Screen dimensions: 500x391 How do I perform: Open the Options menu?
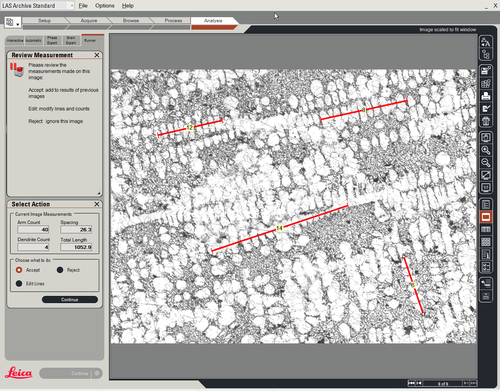coord(105,6)
